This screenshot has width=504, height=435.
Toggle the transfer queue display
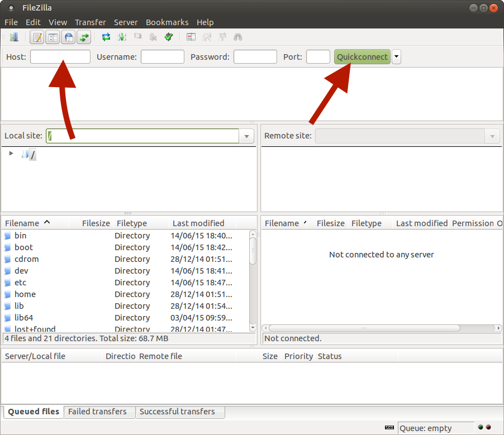tap(83, 37)
